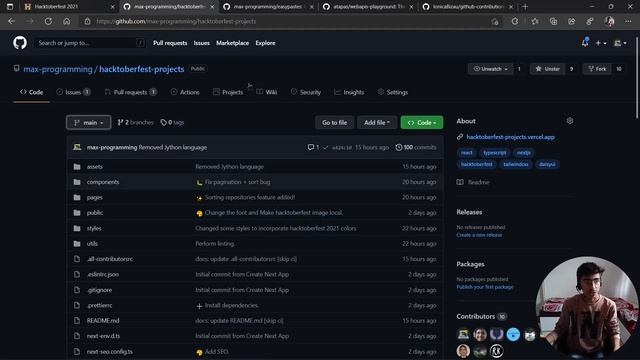Open the main branch dropdown
Image resolution: width=640 pixels, height=360 pixels.
(x=89, y=122)
